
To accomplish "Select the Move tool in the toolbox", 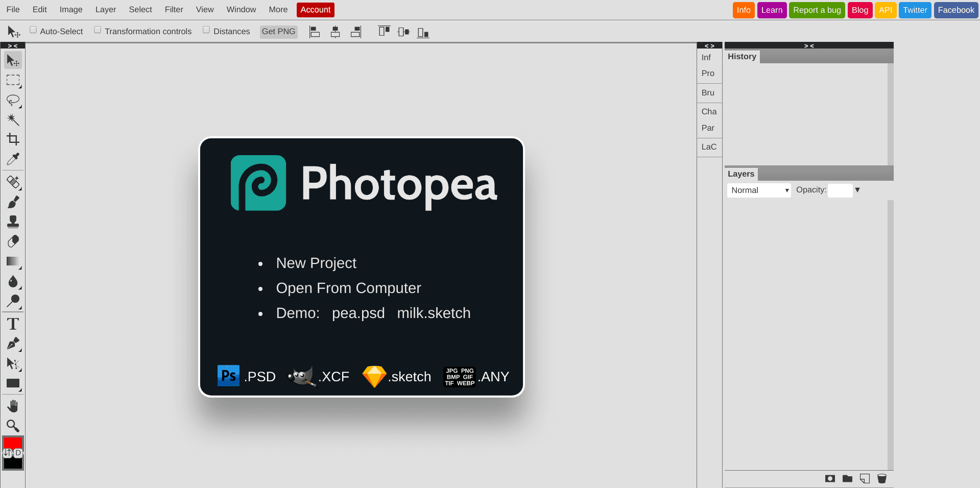I will [13, 60].
